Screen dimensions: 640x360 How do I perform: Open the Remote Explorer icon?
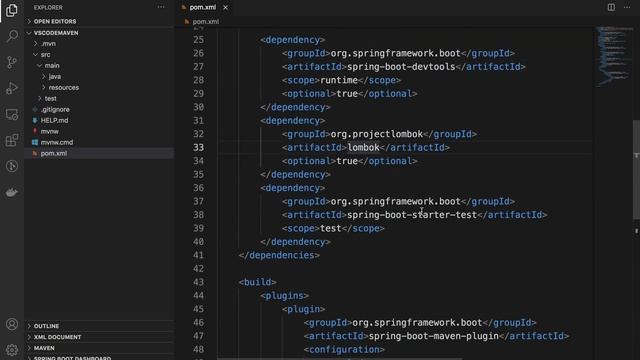pyautogui.click(x=12, y=114)
